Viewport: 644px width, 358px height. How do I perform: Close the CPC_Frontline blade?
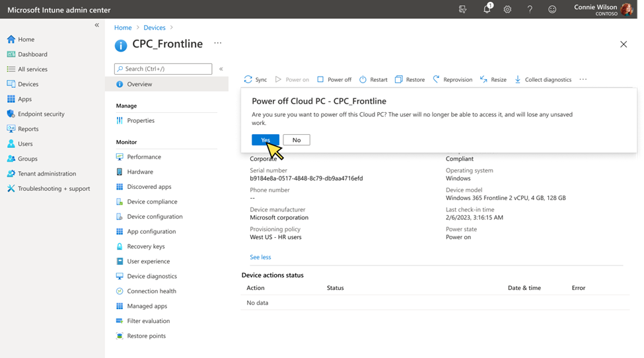[x=624, y=44]
